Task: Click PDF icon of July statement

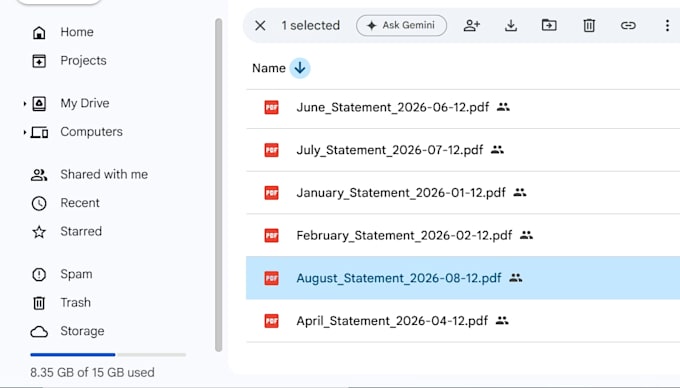Action: [271, 150]
